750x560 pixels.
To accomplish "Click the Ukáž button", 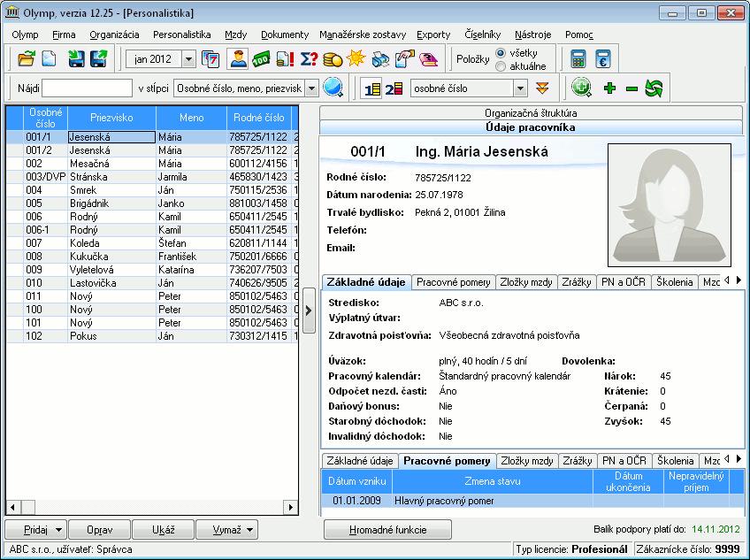I will coord(163,530).
